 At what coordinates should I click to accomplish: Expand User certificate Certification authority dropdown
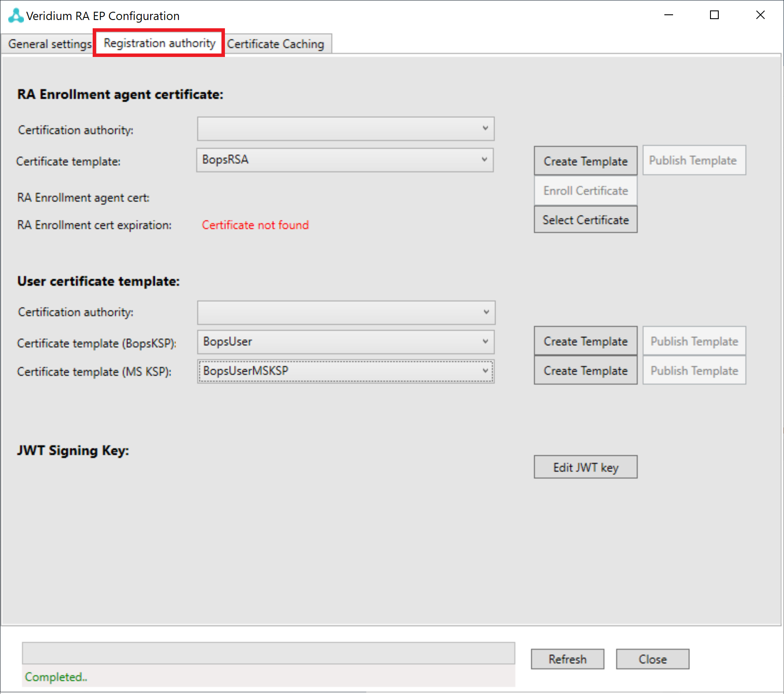pos(346,312)
